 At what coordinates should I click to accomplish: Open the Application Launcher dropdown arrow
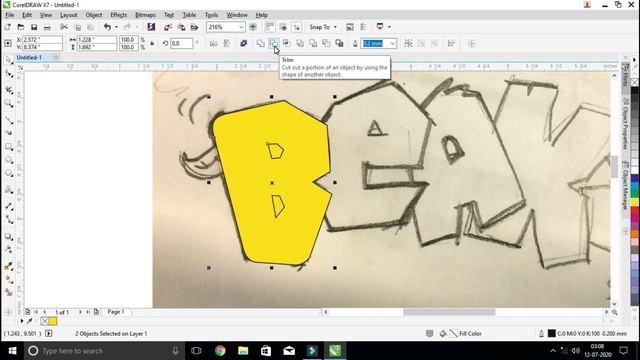[x=389, y=27]
